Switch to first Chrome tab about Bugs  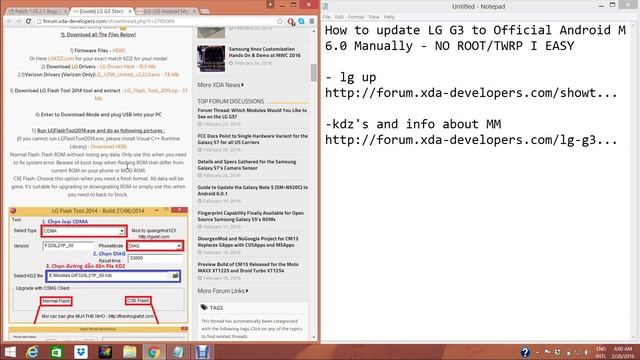coord(38,11)
